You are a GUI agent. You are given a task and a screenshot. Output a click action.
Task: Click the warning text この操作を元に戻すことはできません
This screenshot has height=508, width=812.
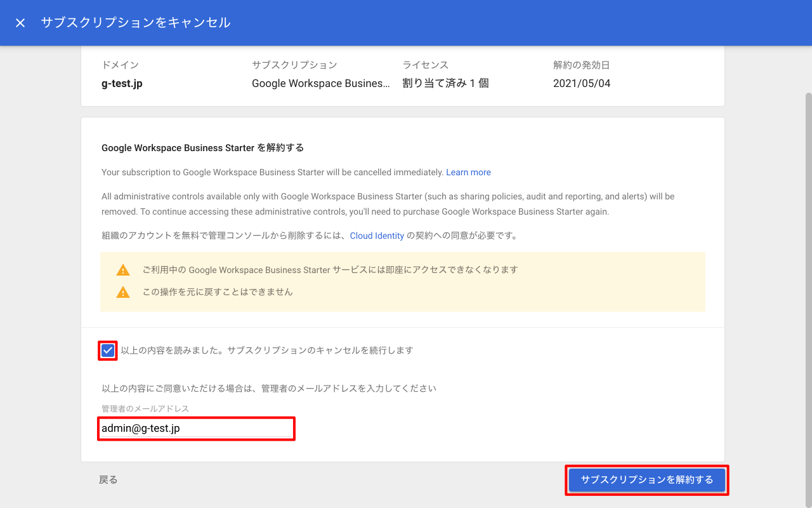tap(218, 292)
